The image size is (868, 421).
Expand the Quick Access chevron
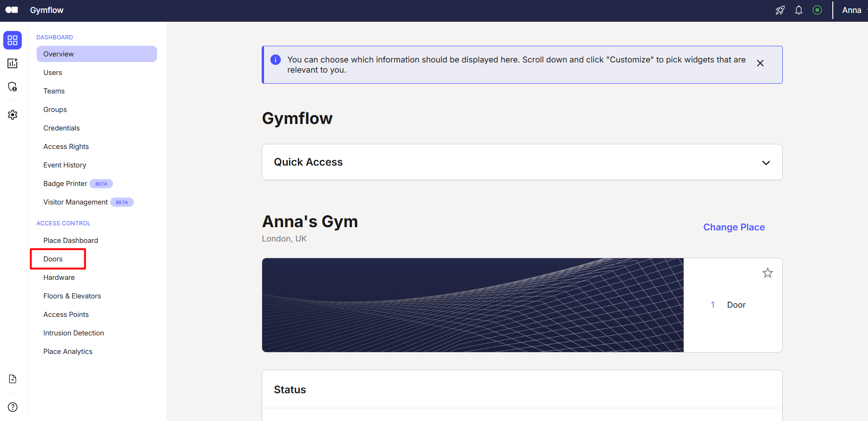766,163
